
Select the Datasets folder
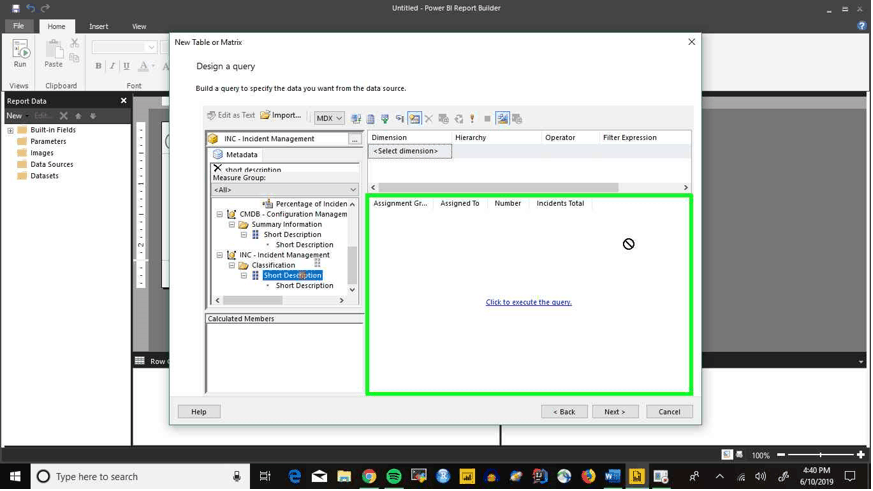point(45,176)
